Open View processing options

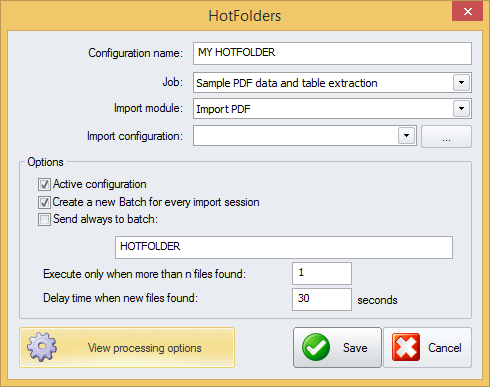(127, 347)
